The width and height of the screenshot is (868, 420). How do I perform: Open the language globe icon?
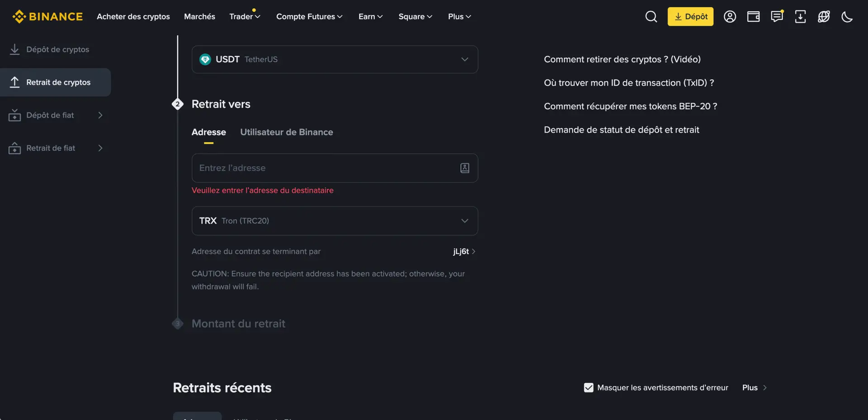pos(824,17)
